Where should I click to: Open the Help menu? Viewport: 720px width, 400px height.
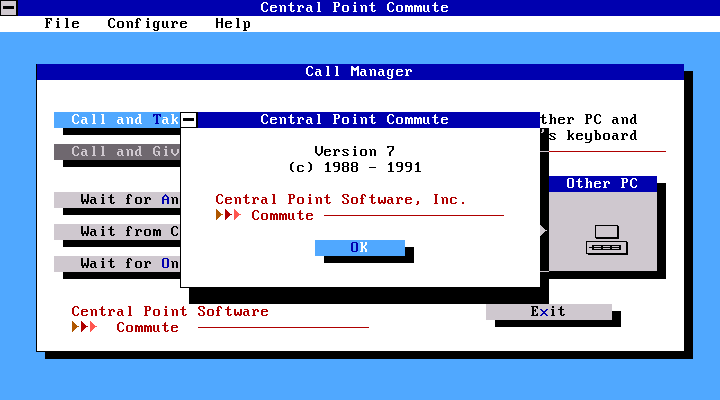(233, 23)
